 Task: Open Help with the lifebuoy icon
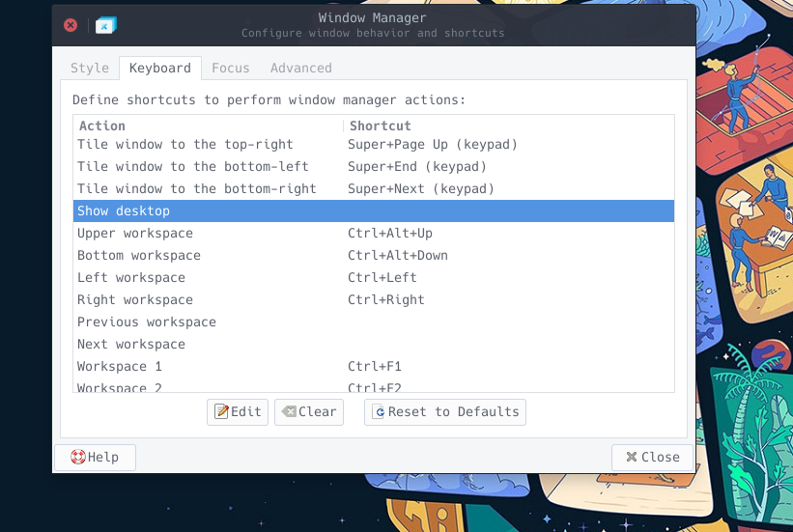tap(95, 457)
